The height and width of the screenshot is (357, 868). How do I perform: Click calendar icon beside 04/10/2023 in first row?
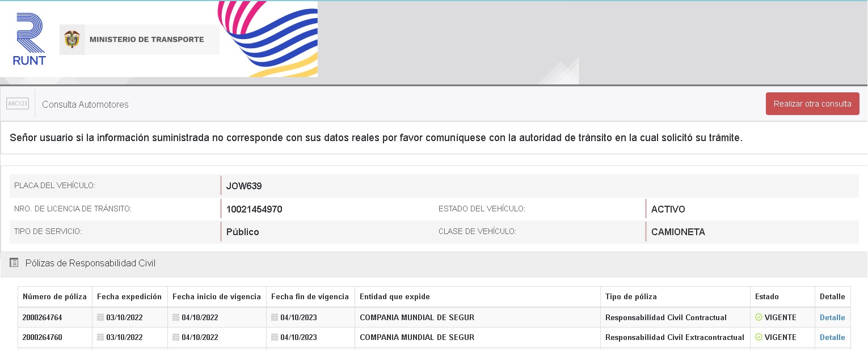tap(275, 317)
